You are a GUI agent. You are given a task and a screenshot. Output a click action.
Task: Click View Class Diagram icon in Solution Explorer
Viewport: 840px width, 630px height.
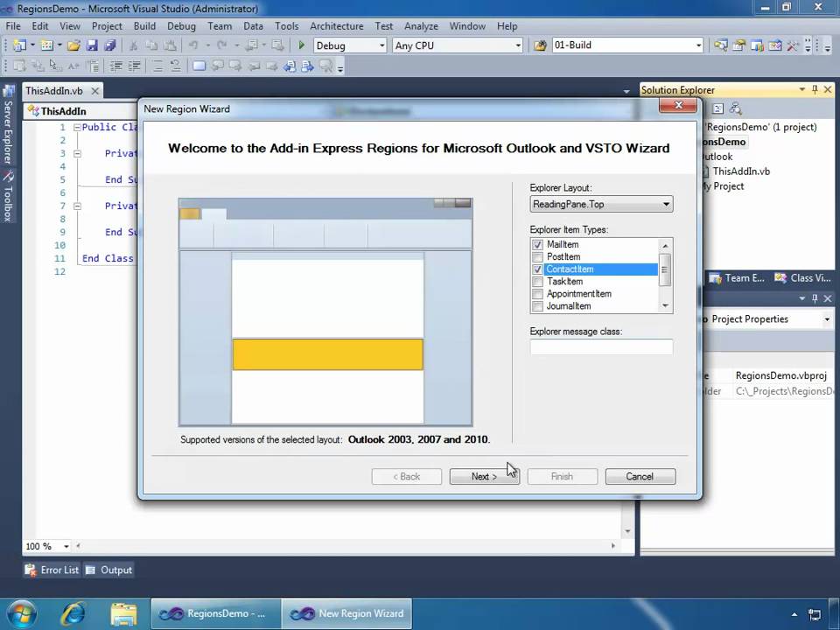click(736, 108)
